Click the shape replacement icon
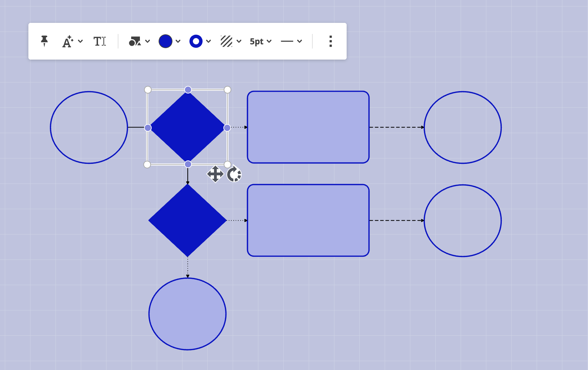 tap(135, 41)
